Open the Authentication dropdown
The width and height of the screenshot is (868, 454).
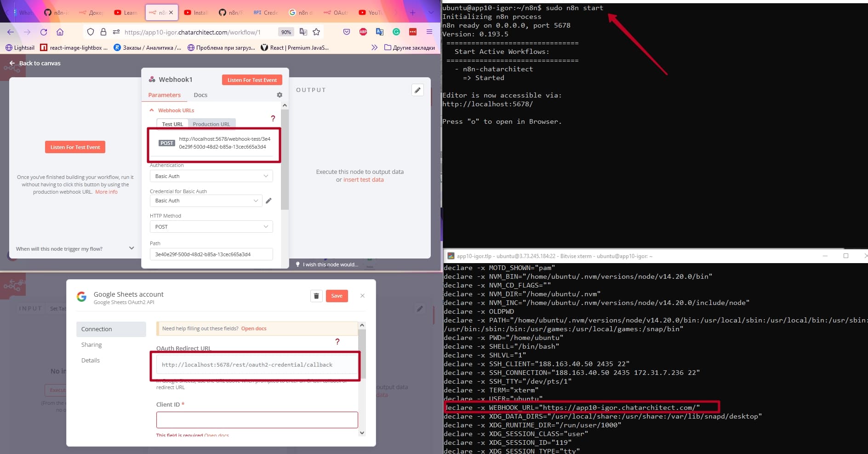tap(211, 176)
